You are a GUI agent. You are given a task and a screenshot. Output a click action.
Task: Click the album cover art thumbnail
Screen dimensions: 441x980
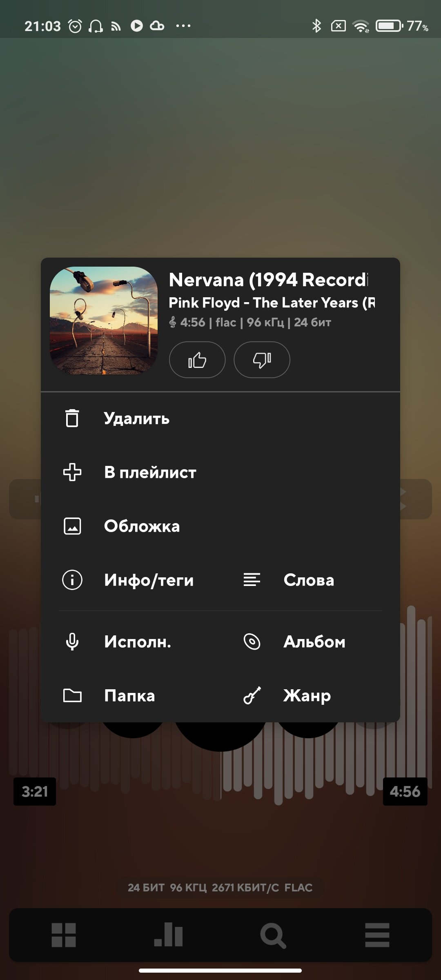[104, 321]
